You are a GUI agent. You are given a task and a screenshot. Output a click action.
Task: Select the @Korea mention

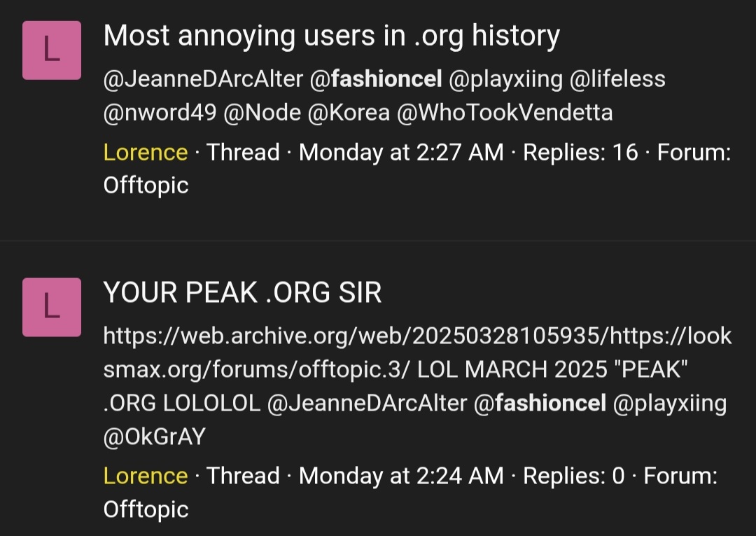point(348,113)
